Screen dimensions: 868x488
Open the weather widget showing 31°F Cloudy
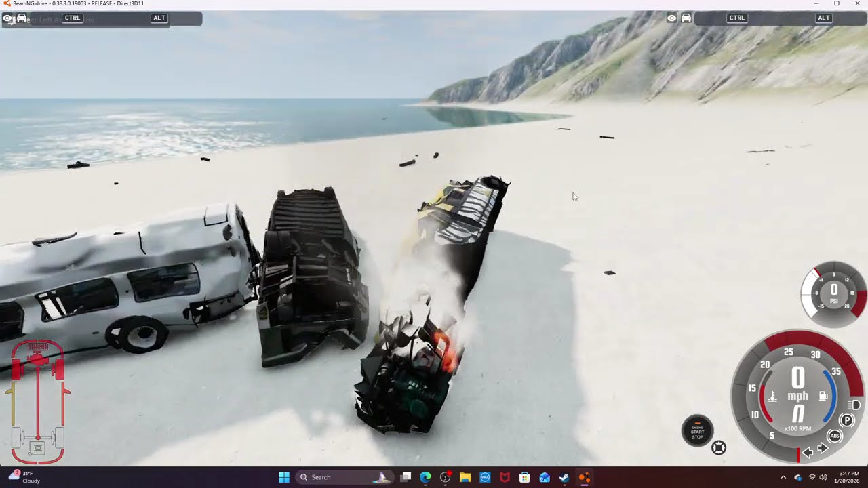[24, 476]
